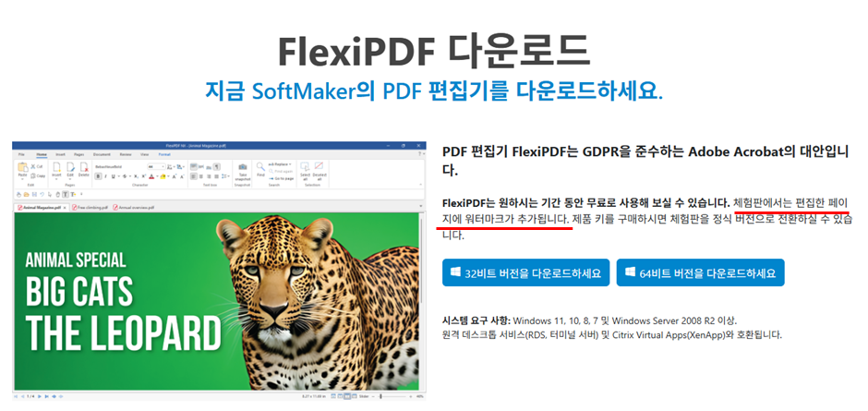Switch to the Animal Magazine.pdf document tab

point(40,208)
